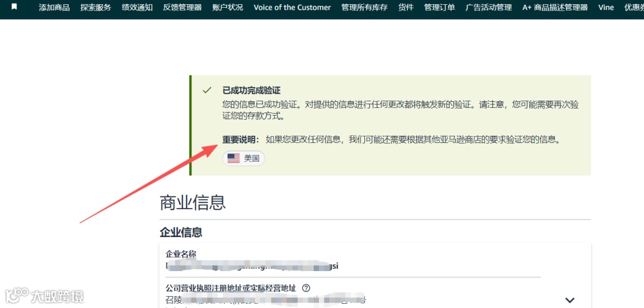
Task: Click the 美国 marketplace badge
Action: click(x=243, y=158)
